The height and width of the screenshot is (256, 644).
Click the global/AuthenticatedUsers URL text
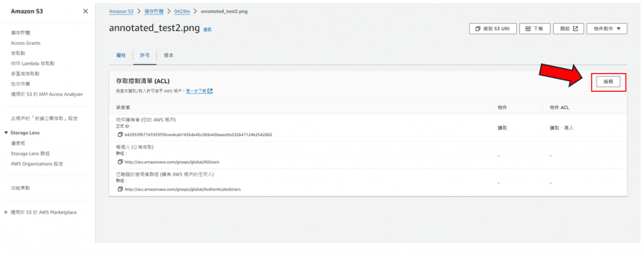[x=183, y=189]
